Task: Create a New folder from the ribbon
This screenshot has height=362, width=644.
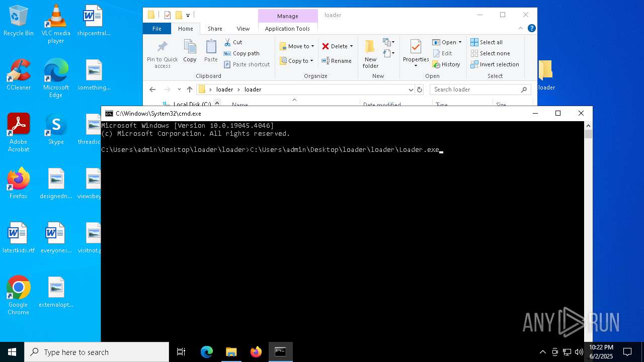Action: pos(370,54)
